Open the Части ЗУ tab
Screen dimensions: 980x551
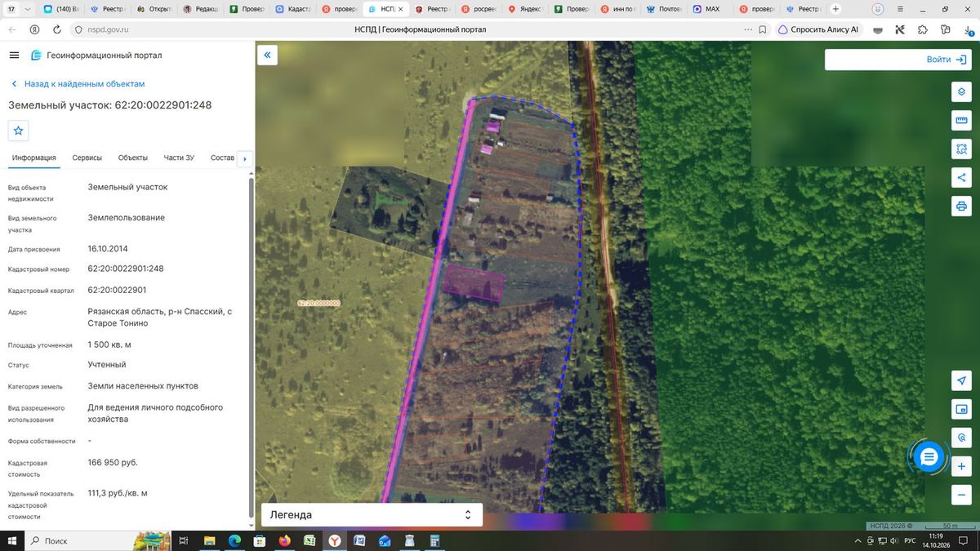pyautogui.click(x=179, y=158)
